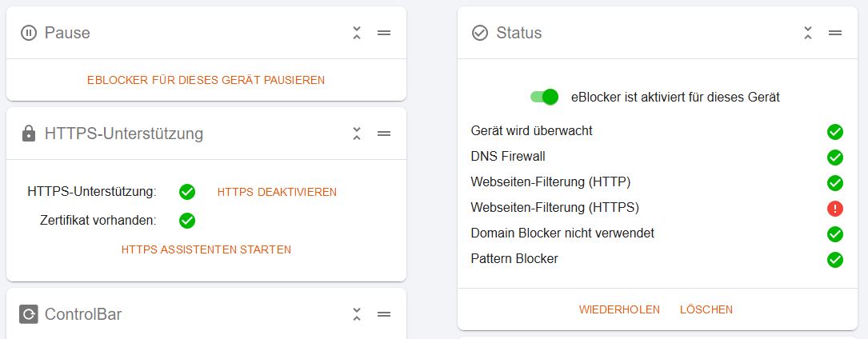Click the drag handle on HTTPS-Unterstützung card
Viewport: 868px width, 339px height.
384,134
